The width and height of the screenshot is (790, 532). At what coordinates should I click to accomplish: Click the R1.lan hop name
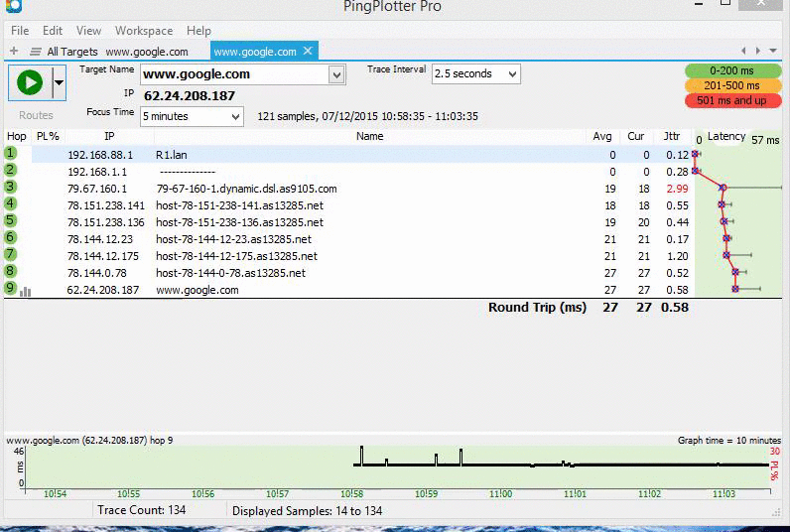(x=172, y=155)
